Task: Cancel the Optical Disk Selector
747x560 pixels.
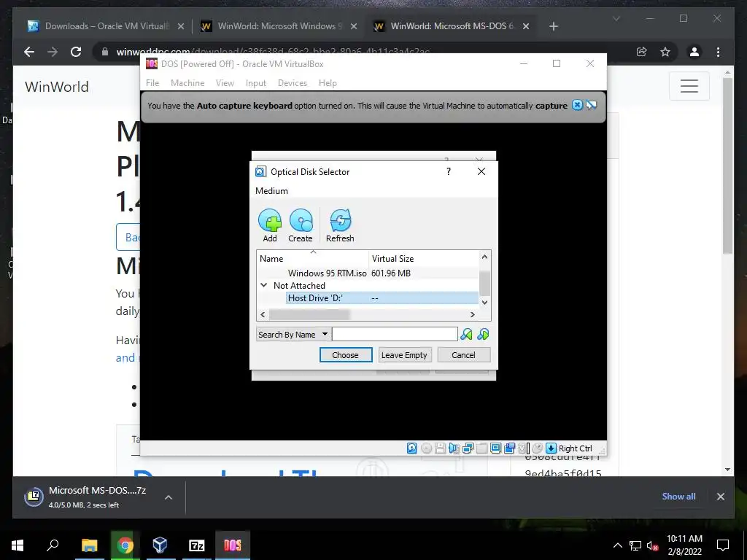Action: pyautogui.click(x=463, y=355)
